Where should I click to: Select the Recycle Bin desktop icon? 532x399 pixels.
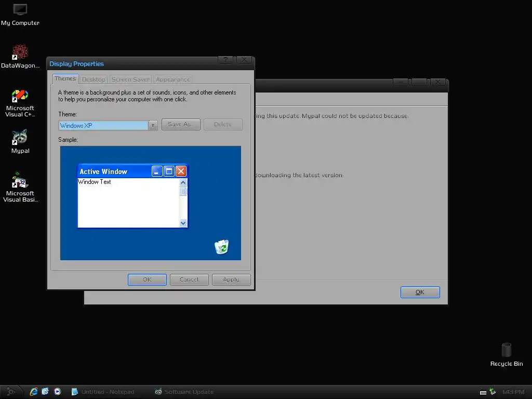coord(506,354)
